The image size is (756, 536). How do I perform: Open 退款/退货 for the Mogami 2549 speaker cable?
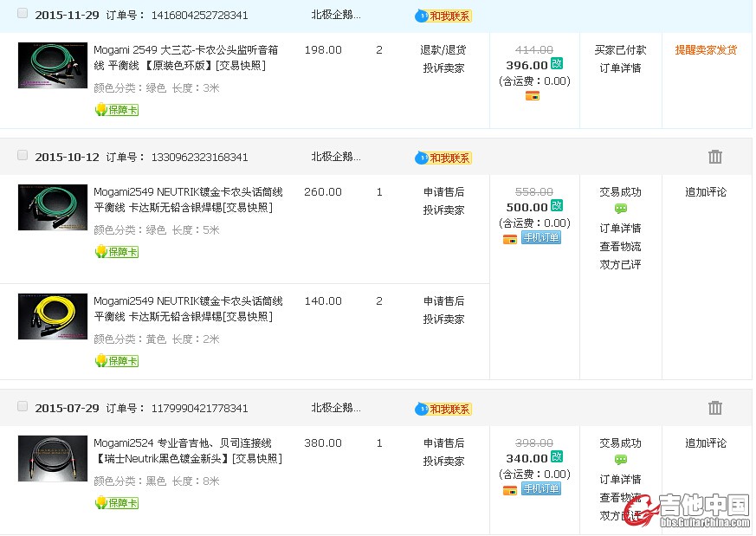(443, 50)
